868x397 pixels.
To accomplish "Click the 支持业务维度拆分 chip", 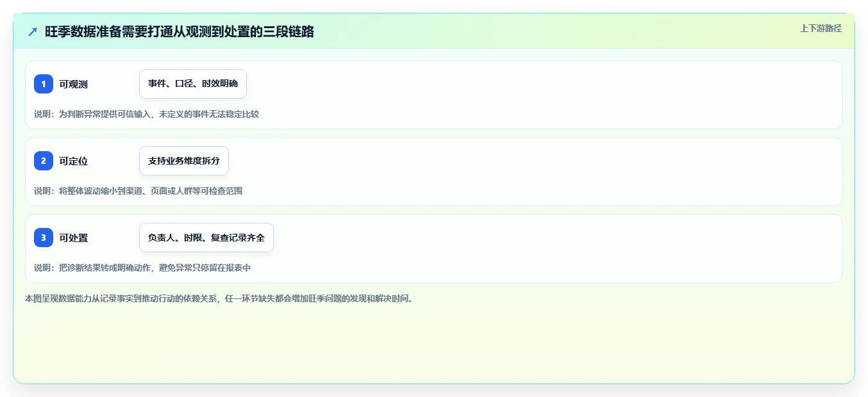I will pos(184,161).
